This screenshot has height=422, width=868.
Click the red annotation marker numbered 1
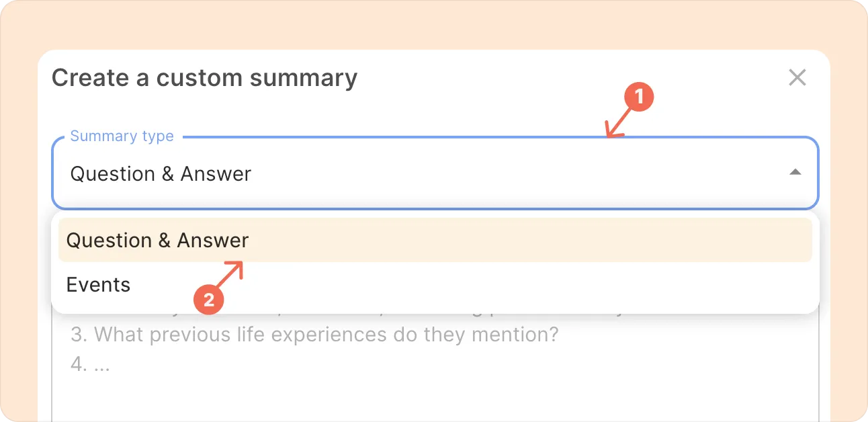pos(639,97)
